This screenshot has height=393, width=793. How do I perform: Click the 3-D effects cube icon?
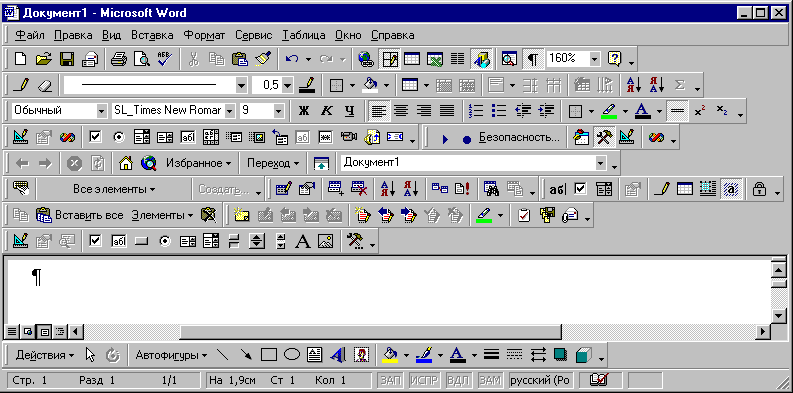584,355
